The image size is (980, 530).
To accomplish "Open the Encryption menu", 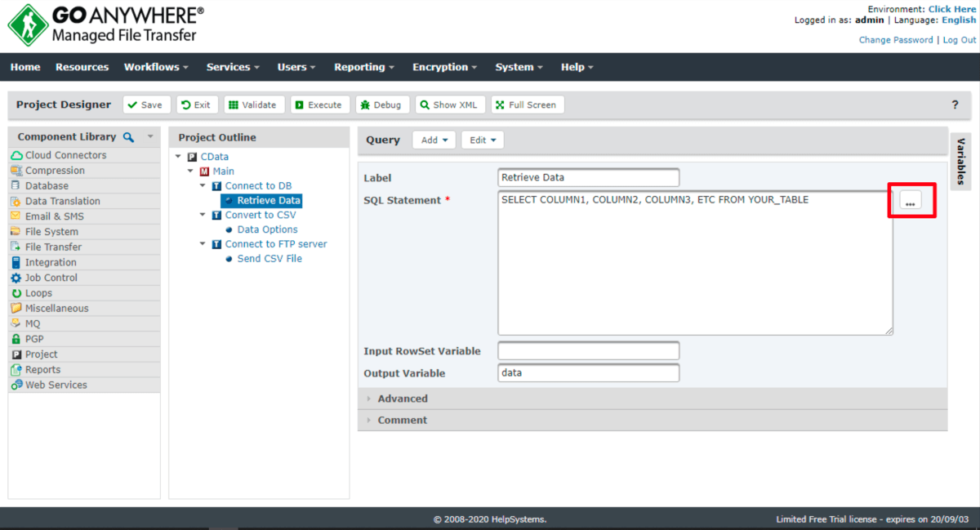I will click(444, 67).
